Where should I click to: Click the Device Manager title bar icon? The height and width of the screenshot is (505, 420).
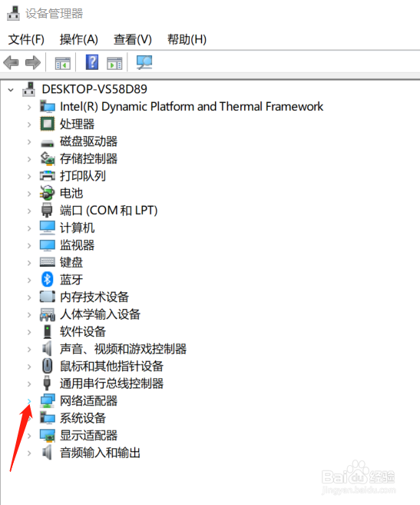[13, 13]
